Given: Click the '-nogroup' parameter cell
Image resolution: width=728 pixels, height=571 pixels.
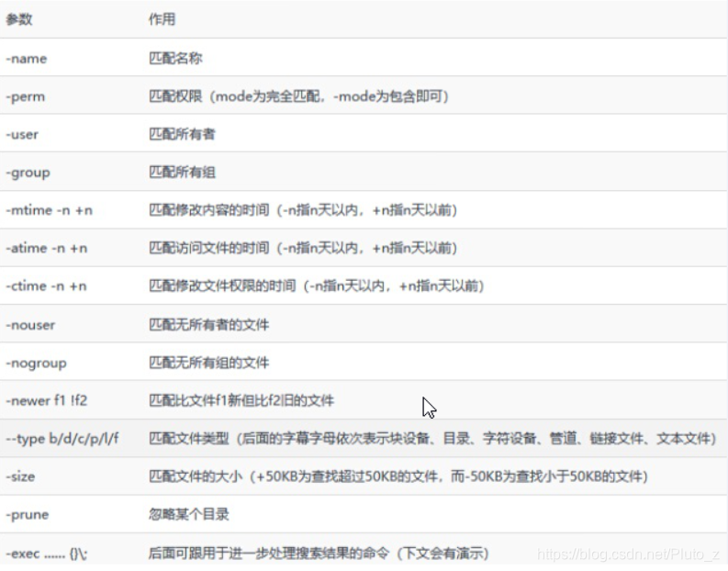Looking at the screenshot, I should point(36,363).
